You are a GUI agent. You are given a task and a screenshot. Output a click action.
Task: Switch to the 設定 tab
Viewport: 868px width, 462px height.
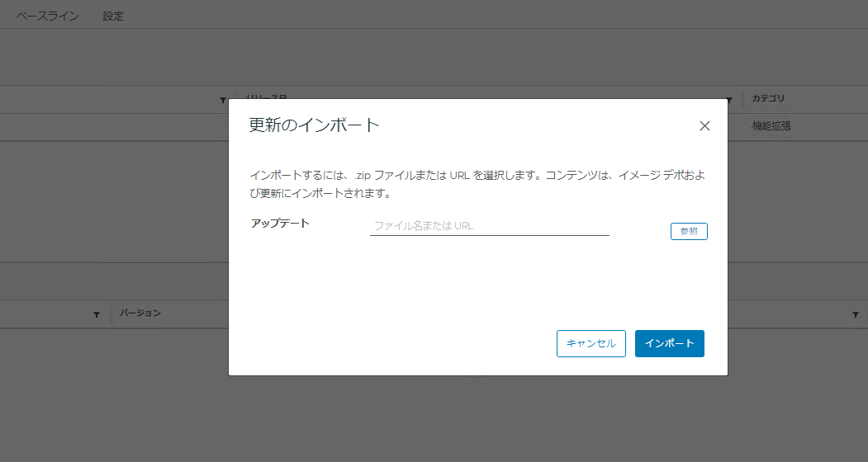click(x=113, y=16)
